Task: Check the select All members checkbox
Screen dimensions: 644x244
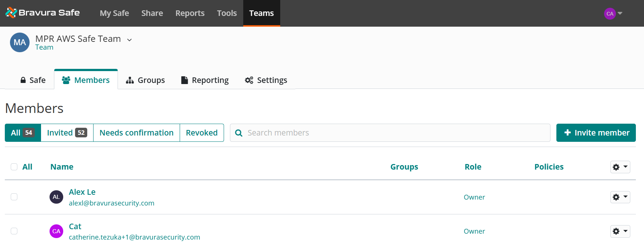Action: 14,167
